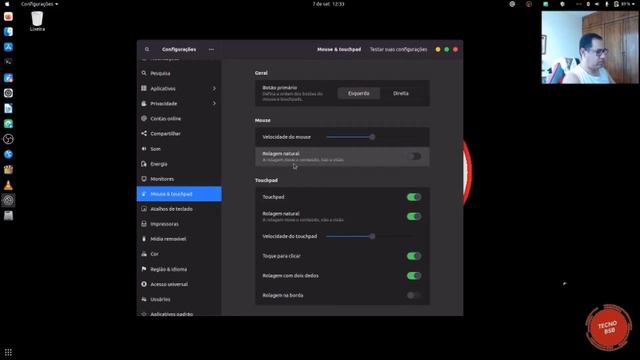640x360 pixels.
Task: Expand the Privacidade chevron arrow
Action: pyautogui.click(x=214, y=104)
